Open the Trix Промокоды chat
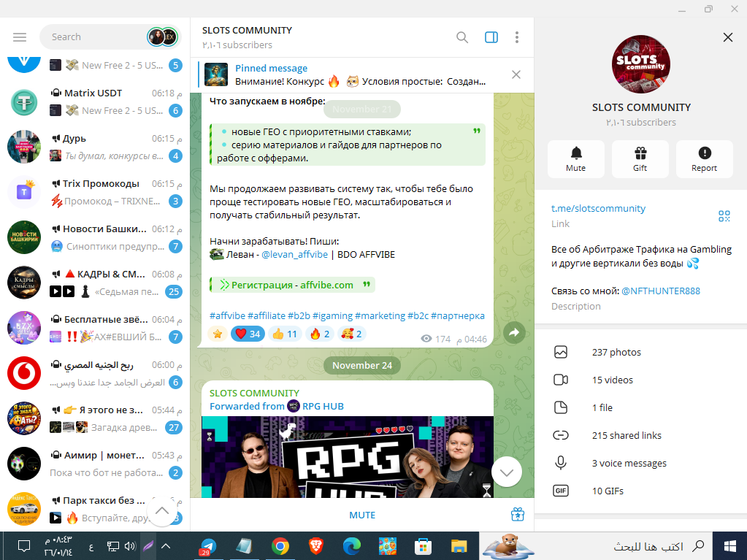Viewport: 747px width, 560px height. [x=95, y=192]
